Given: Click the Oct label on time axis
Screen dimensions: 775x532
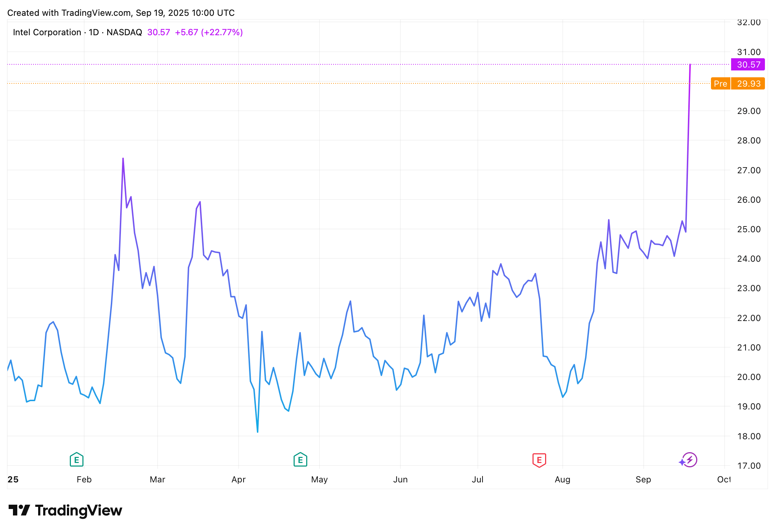Looking at the screenshot, I should (x=724, y=480).
